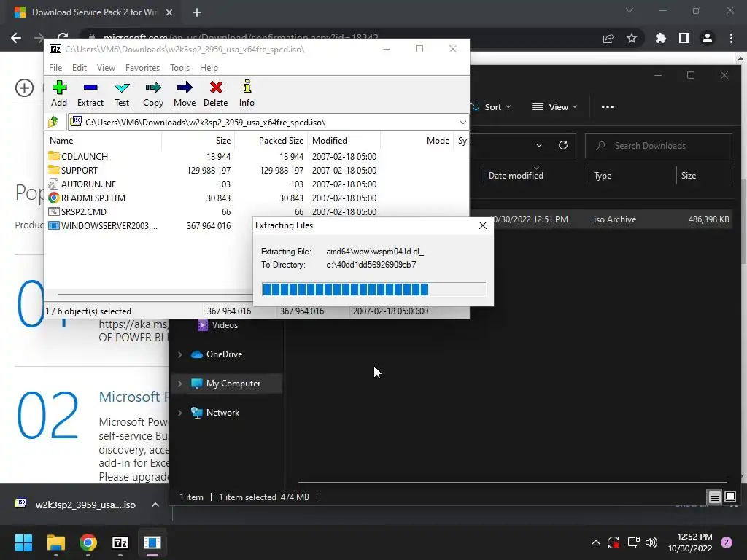This screenshot has width=747, height=560.
Task: Open the See more options in Explorer
Action: point(608,107)
